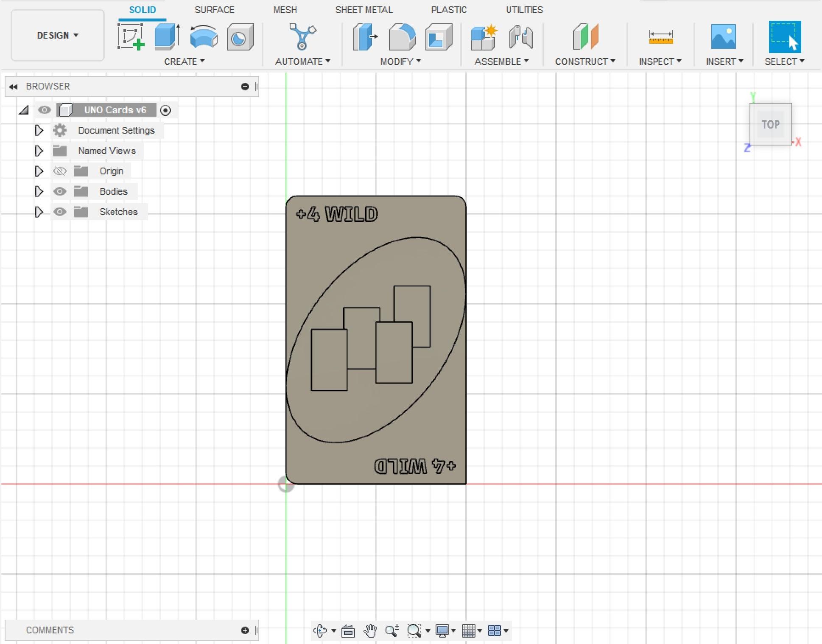Click the Hole tool icon

pos(240,37)
